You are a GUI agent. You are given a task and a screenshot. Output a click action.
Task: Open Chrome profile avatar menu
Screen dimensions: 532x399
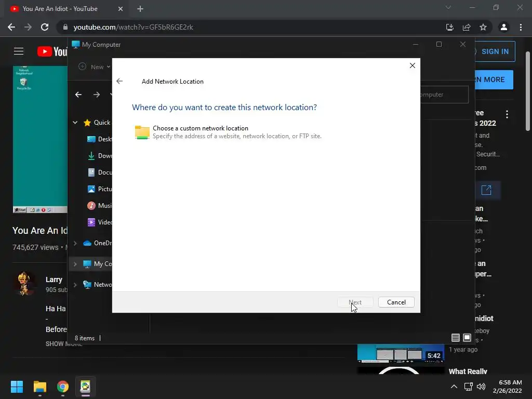pos(504,27)
